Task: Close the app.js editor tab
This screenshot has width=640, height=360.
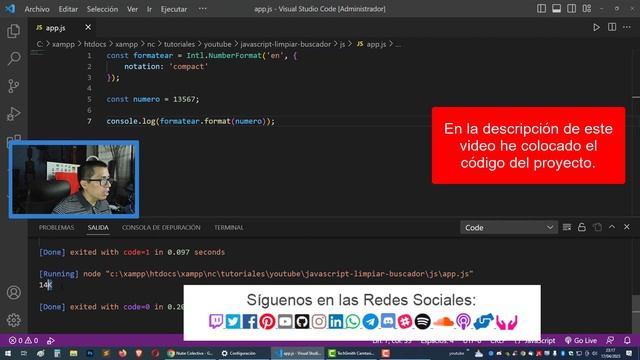Action: [88, 27]
